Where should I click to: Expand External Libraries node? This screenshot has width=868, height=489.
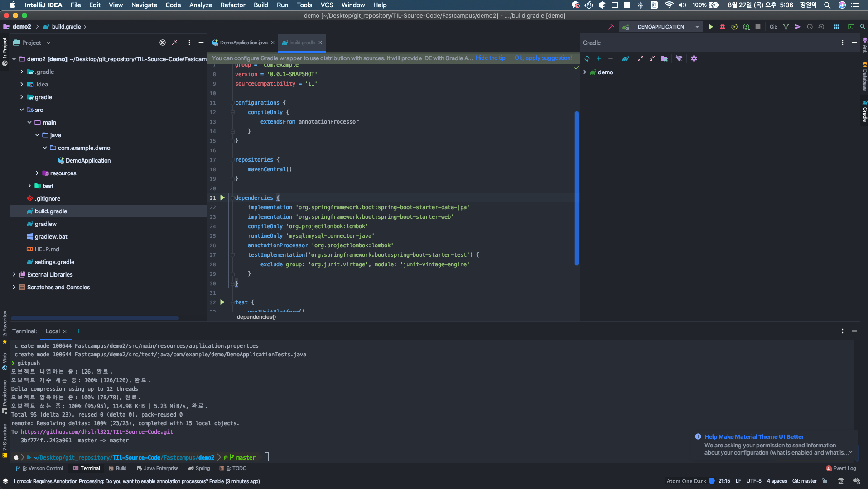tap(14, 274)
